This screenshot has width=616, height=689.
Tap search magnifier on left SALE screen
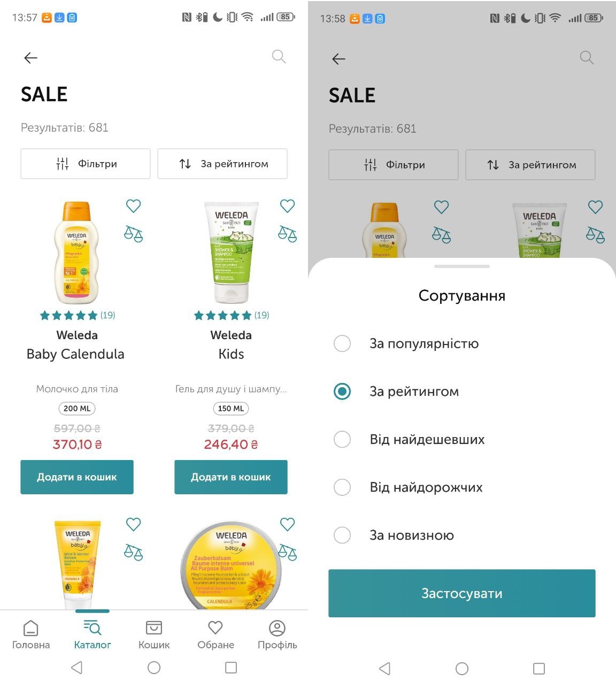pyautogui.click(x=279, y=56)
